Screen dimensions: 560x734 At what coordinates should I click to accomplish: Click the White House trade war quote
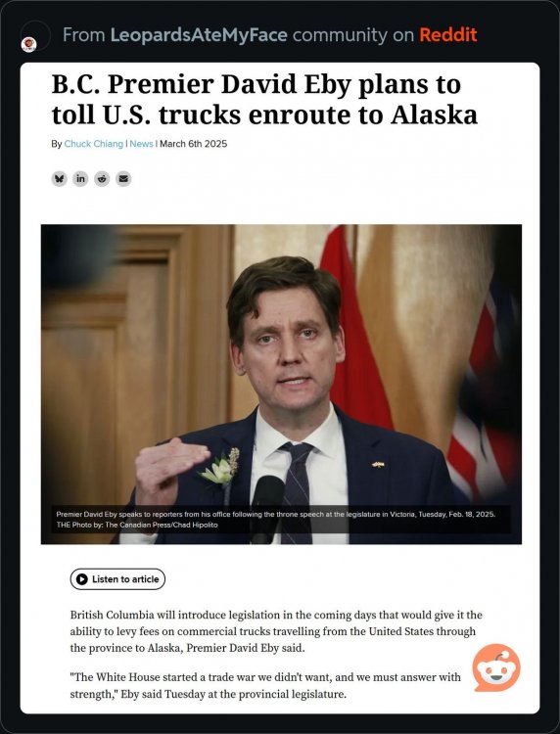(265, 685)
